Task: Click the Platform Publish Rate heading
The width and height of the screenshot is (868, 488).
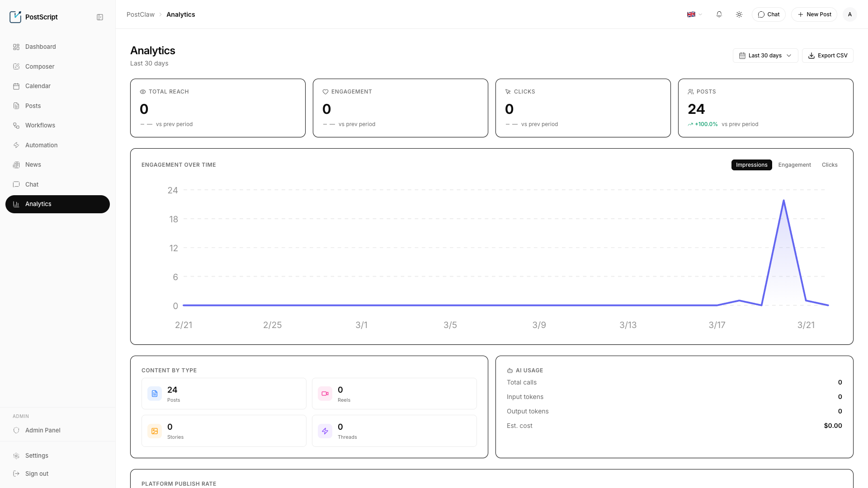Action: pyautogui.click(x=179, y=484)
